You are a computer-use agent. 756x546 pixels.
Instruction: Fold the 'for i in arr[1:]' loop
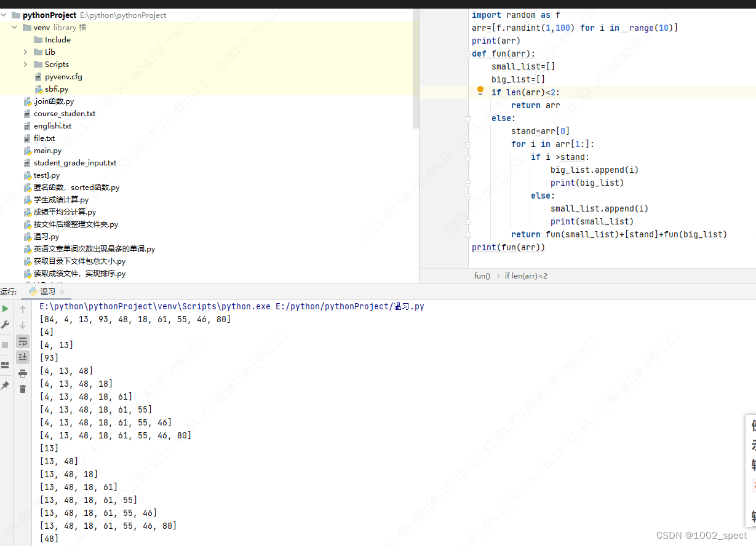[468, 144]
